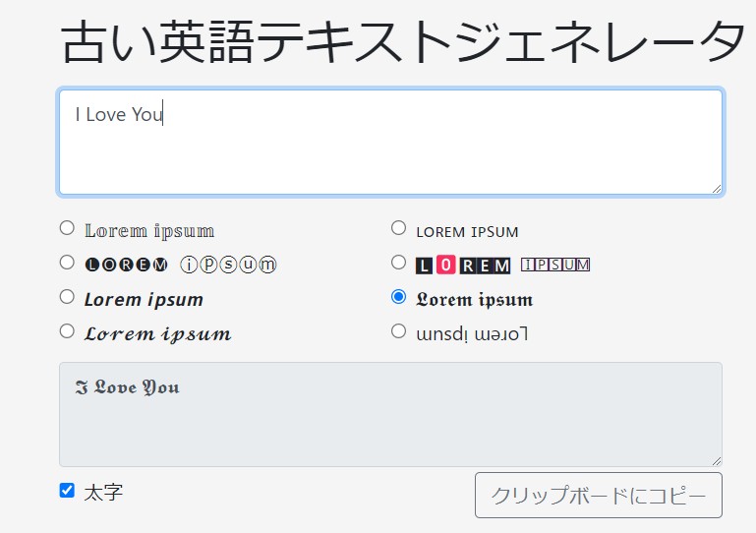Choose the circled letters Lorem ipsum style
The height and width of the screenshot is (533, 756).
pyautogui.click(x=67, y=263)
